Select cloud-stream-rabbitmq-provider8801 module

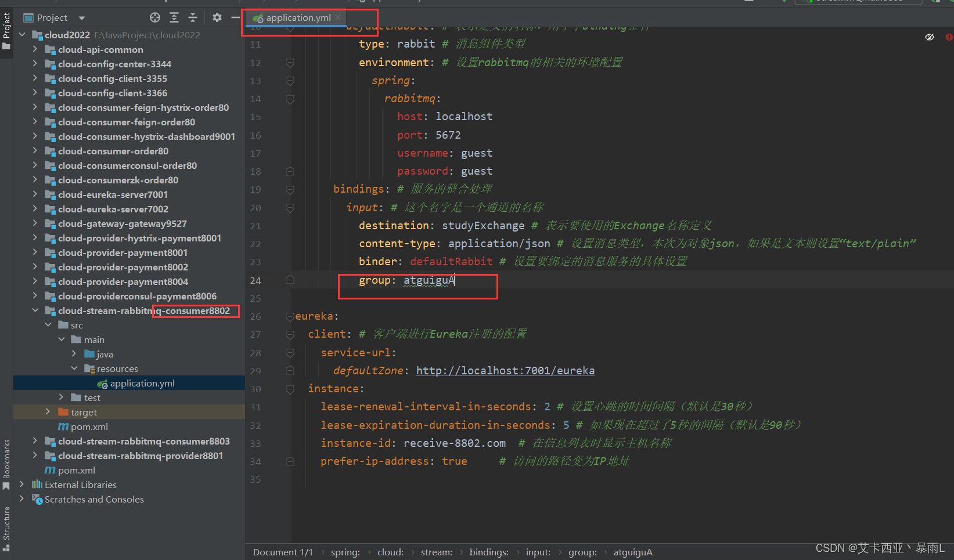[x=140, y=456]
